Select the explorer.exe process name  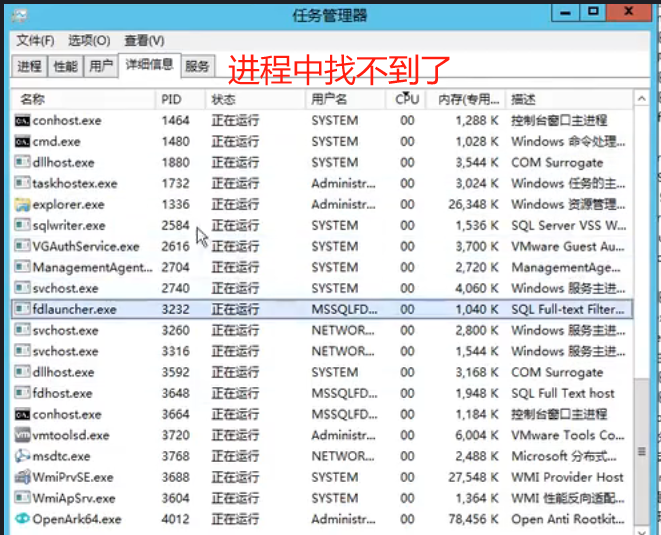coord(68,204)
